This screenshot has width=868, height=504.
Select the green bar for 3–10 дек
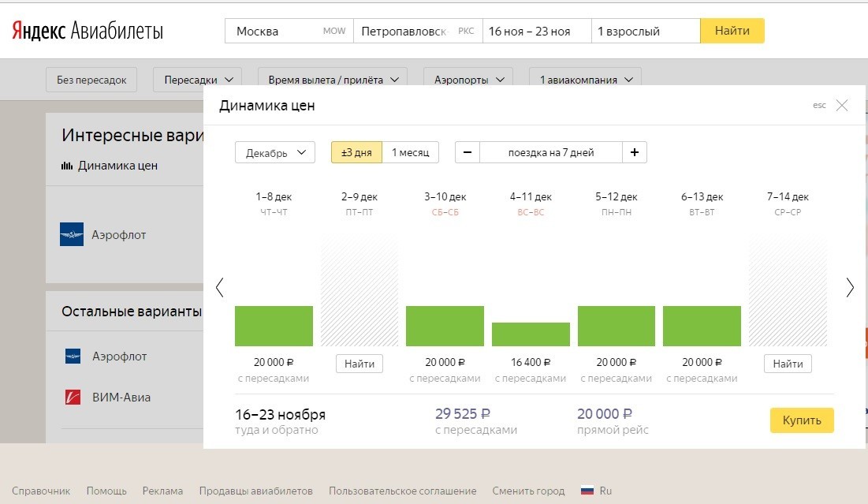pyautogui.click(x=445, y=327)
